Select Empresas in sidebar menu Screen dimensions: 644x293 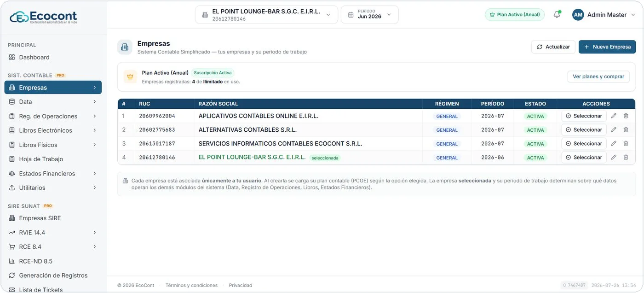click(x=53, y=88)
